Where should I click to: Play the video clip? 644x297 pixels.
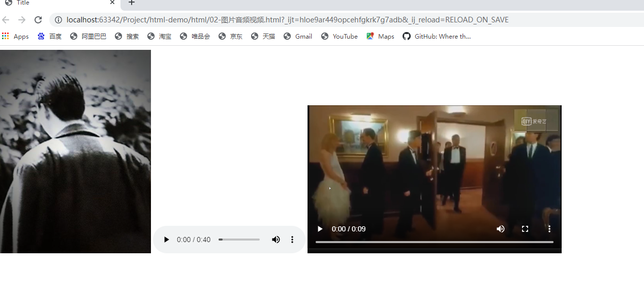pyautogui.click(x=320, y=229)
